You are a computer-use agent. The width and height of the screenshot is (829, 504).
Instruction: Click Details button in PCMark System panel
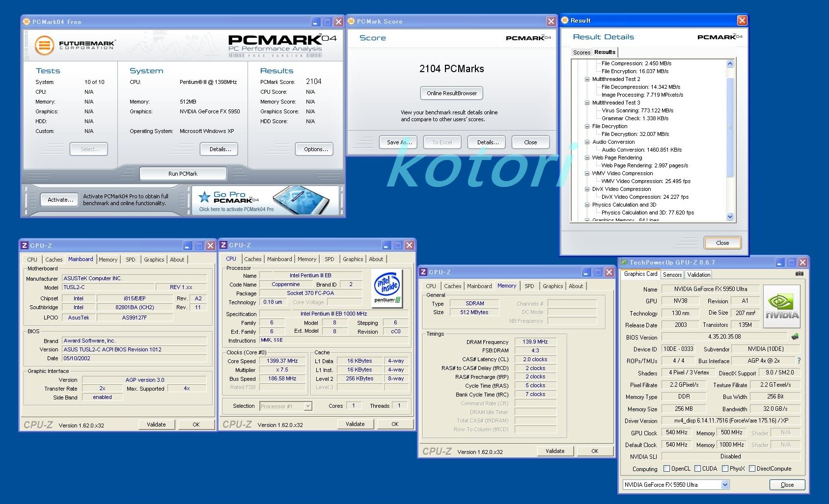point(220,149)
